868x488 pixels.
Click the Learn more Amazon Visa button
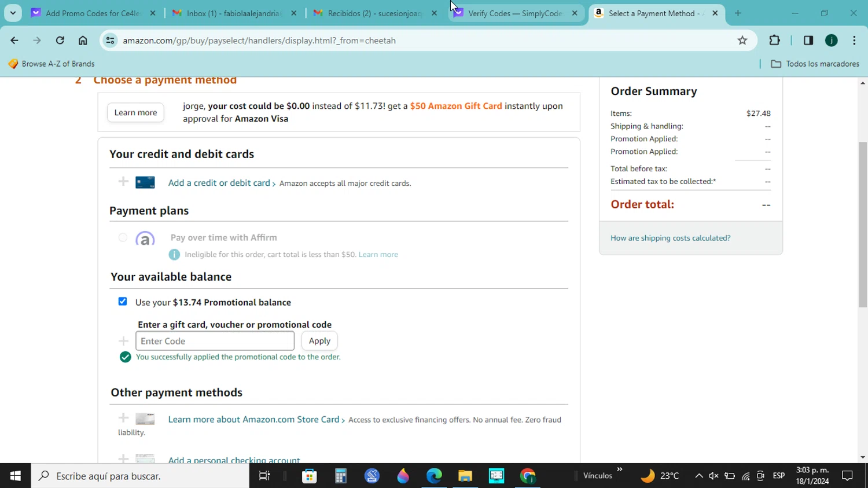(135, 112)
